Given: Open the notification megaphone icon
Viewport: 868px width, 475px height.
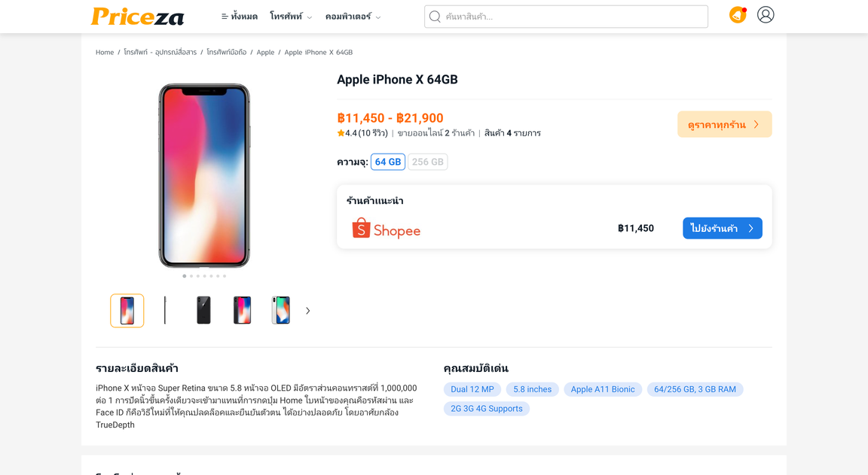Looking at the screenshot, I should [738, 15].
